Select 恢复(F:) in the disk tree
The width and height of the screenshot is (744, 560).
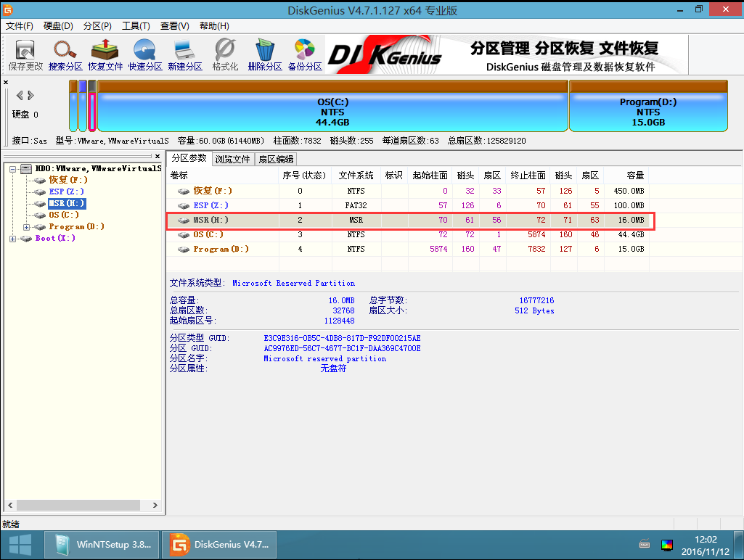68,180
